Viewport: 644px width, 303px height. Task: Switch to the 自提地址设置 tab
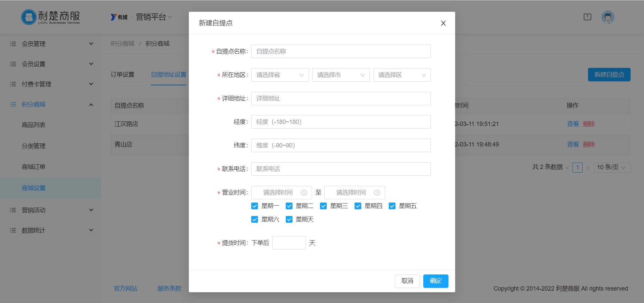(x=168, y=75)
